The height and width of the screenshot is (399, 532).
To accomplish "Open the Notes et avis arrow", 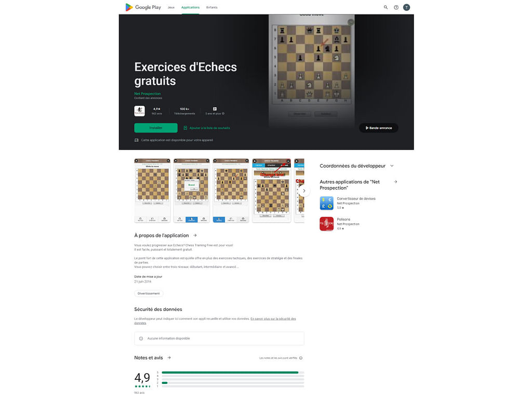I will click(x=169, y=357).
